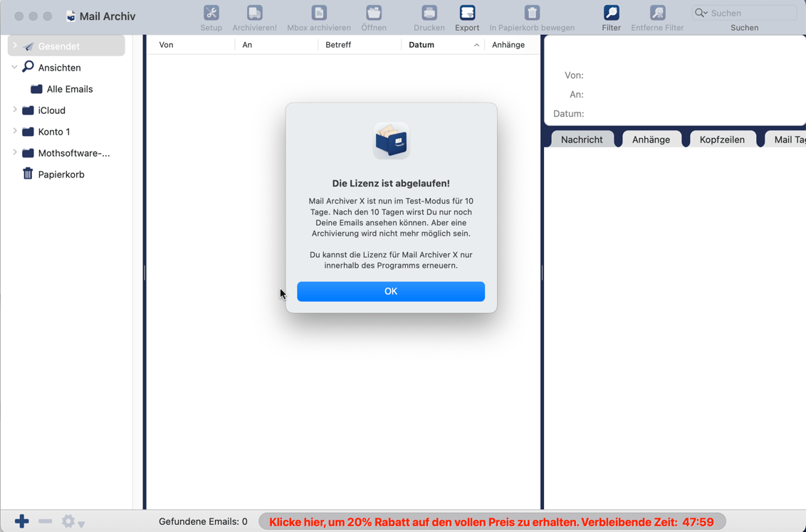This screenshot has width=806, height=532.
Task: Open the Setup tool in toolbar
Action: pyautogui.click(x=211, y=14)
